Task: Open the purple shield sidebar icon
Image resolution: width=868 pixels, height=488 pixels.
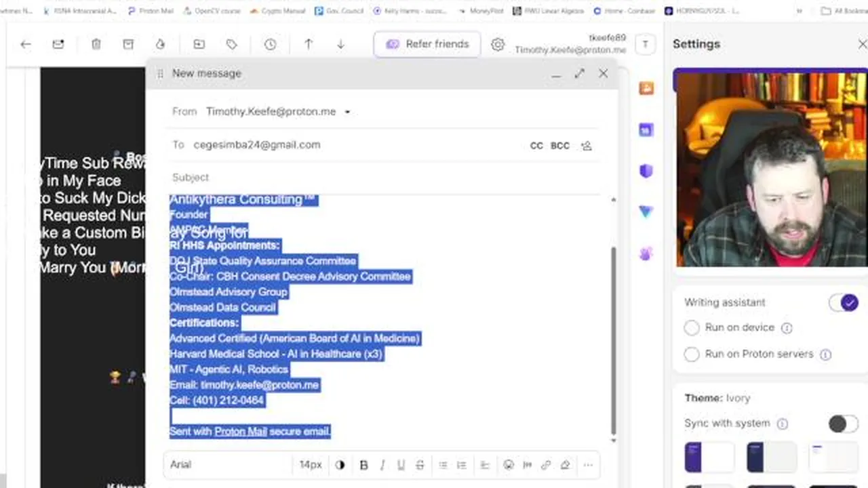Action: click(x=646, y=171)
